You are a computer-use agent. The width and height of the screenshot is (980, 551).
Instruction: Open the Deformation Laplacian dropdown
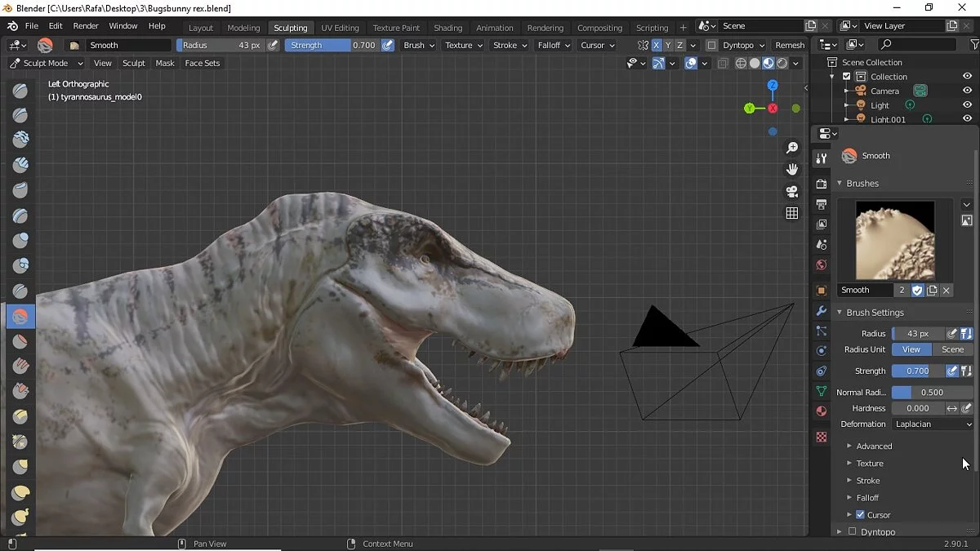(933, 424)
